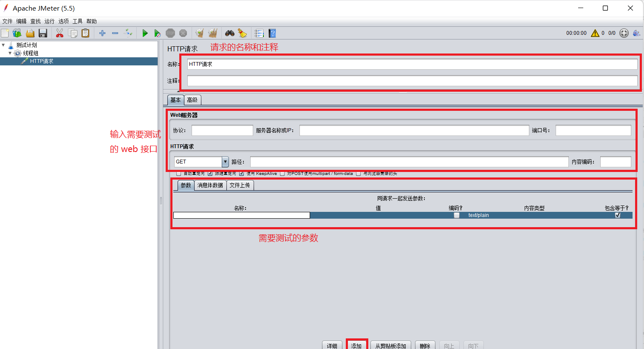Click the round thread indicator icon at top right

624,33
